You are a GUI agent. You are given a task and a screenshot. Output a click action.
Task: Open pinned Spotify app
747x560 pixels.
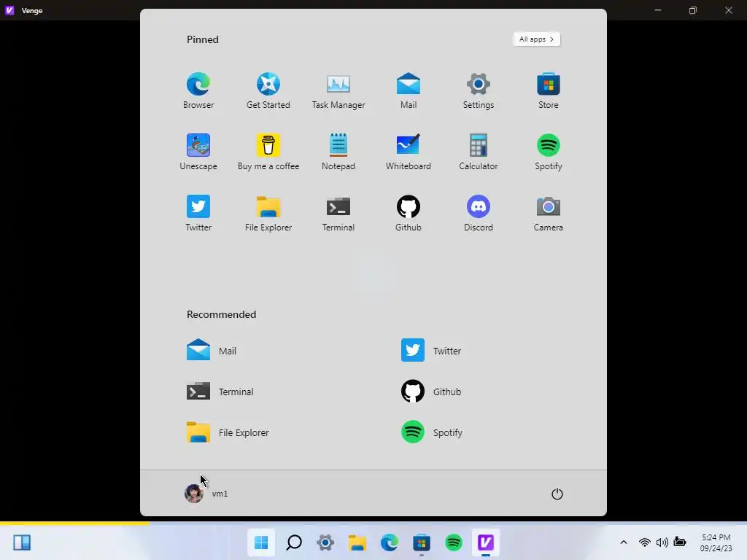click(549, 152)
